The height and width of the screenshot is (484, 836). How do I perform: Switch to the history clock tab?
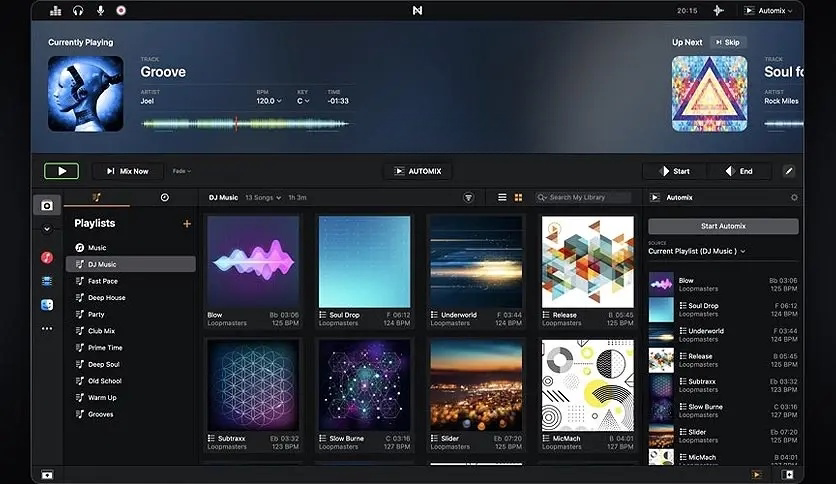165,197
